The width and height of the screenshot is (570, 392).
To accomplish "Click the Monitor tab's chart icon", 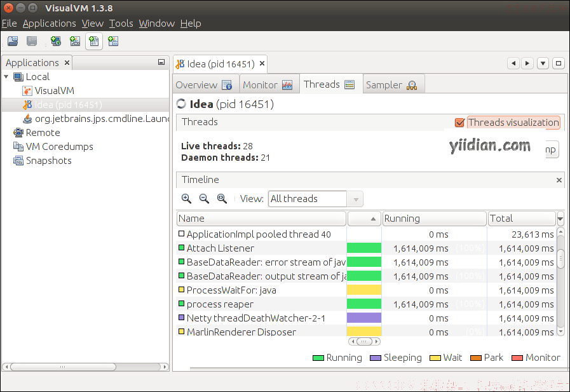I will tap(287, 85).
